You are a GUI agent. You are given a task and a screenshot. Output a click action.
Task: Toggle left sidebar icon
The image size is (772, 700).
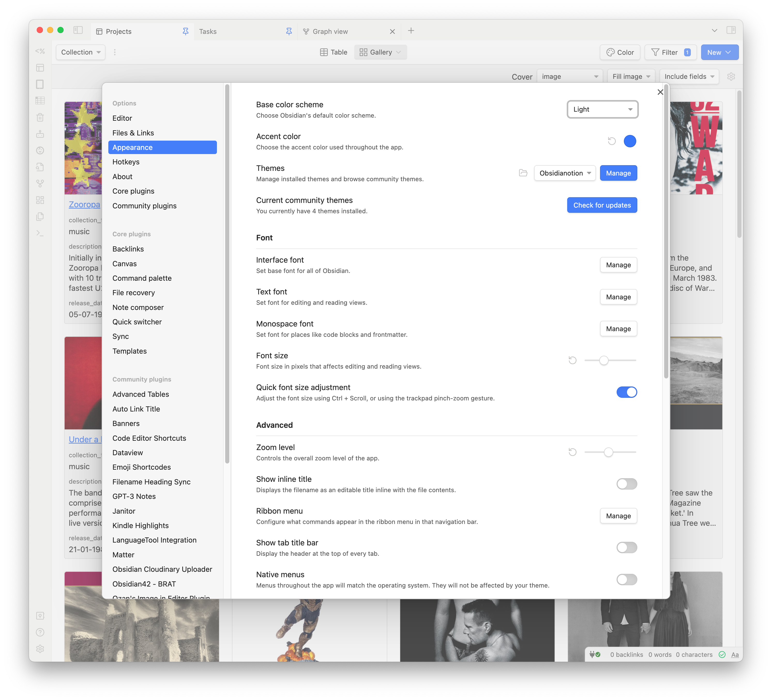click(78, 30)
